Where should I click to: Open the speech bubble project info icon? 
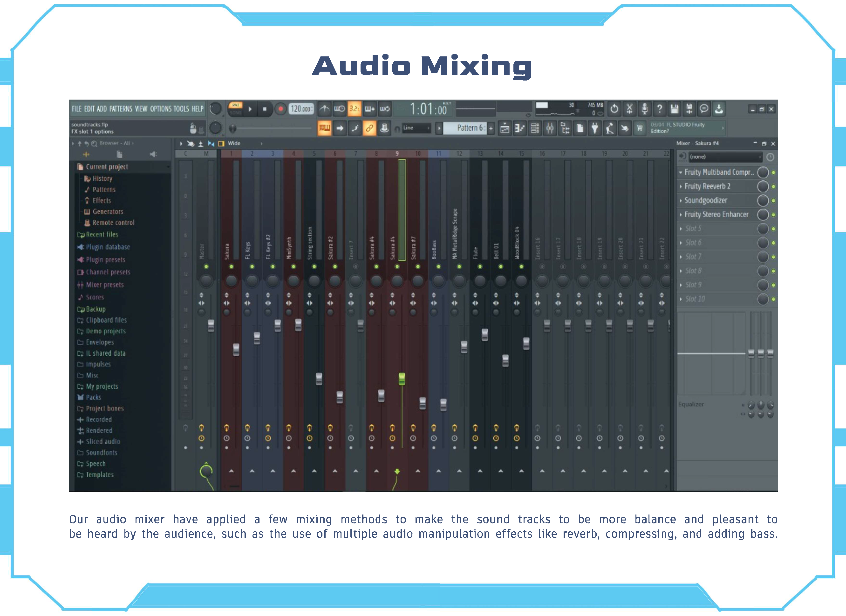point(704,109)
